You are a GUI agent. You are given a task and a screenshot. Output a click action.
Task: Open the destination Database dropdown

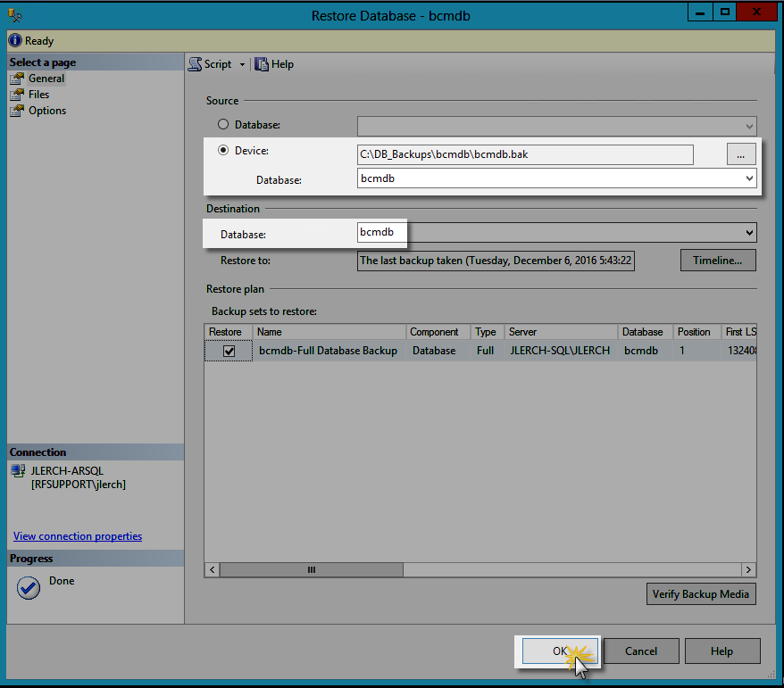pos(748,233)
